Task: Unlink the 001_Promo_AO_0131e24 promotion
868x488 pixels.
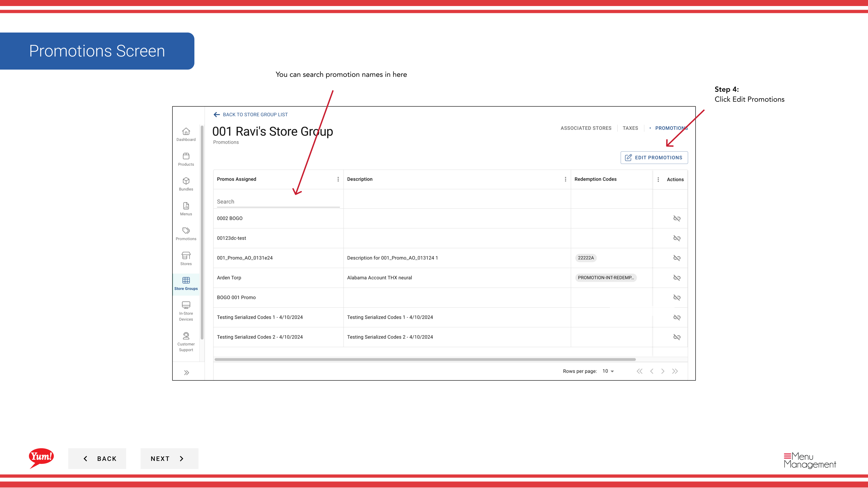Action: [x=677, y=258]
